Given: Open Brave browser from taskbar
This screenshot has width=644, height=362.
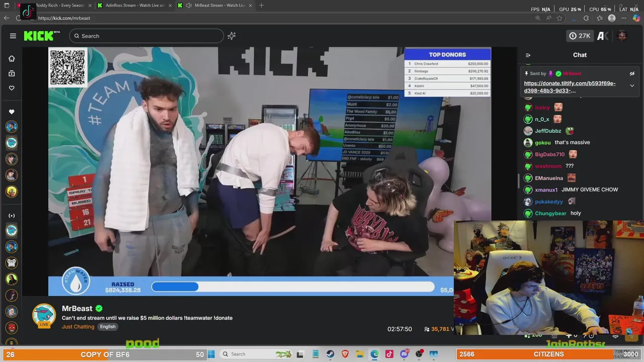Looking at the screenshot, I should 345,354.
